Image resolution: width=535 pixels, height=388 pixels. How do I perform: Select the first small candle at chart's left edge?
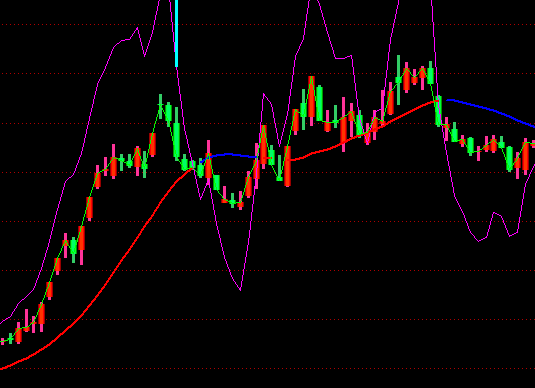tap(2, 341)
